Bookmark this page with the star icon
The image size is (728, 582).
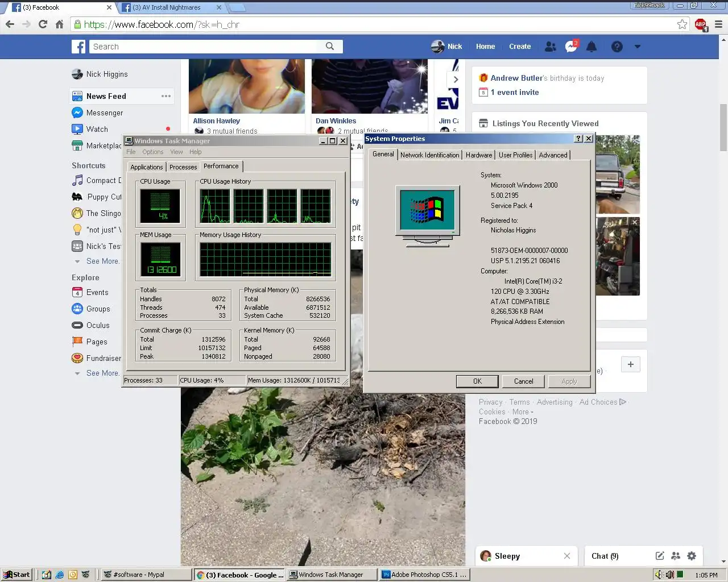[682, 24]
